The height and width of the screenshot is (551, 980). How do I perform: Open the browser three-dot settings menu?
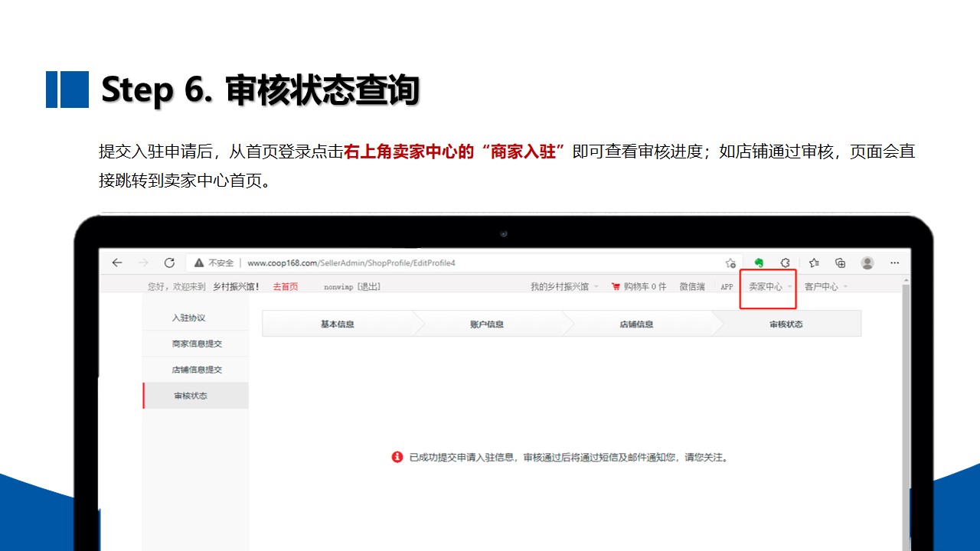[894, 262]
